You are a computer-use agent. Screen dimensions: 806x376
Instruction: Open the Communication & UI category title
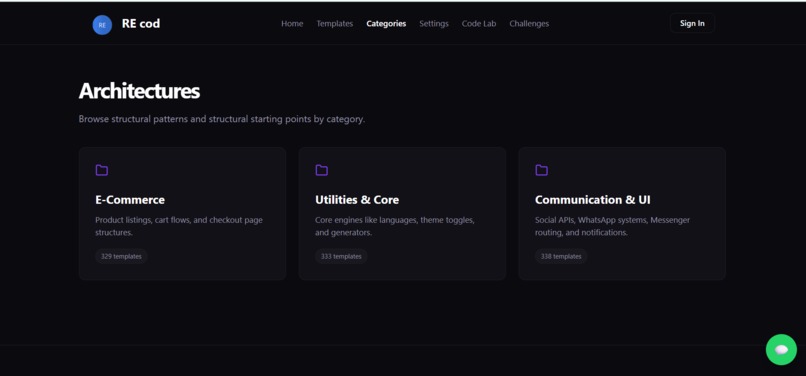pos(593,200)
